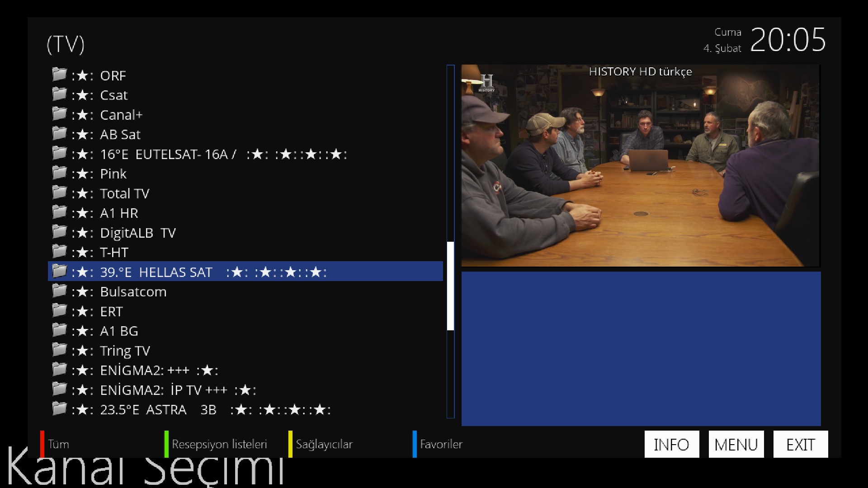Screen dimensions: 868x488
Task: Select the ORF bouquet name
Action: [x=113, y=75]
